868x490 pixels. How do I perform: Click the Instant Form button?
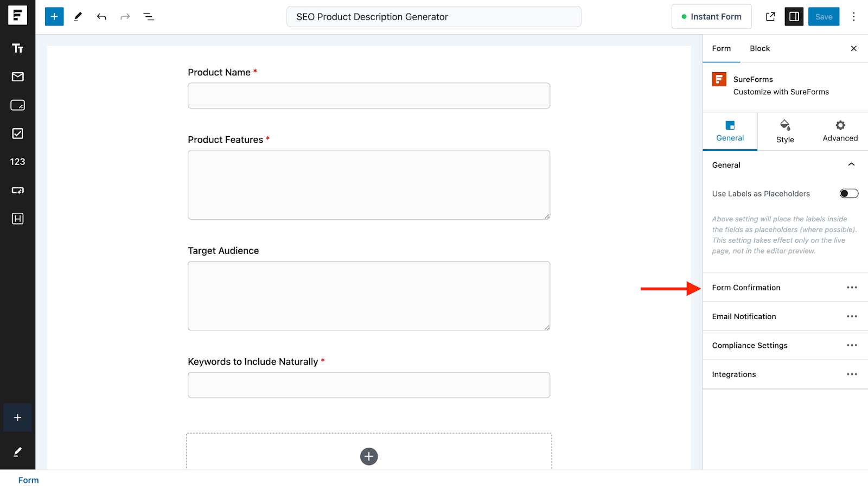[711, 16]
